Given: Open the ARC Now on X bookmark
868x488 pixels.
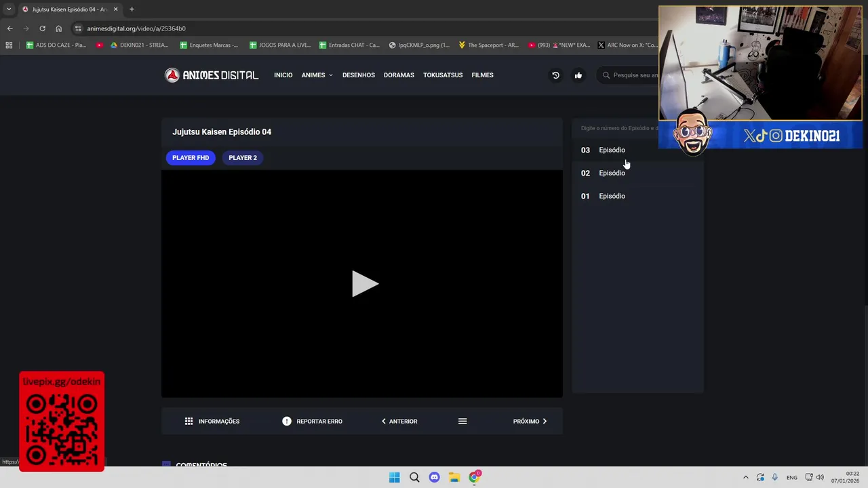Looking at the screenshot, I should (x=628, y=45).
